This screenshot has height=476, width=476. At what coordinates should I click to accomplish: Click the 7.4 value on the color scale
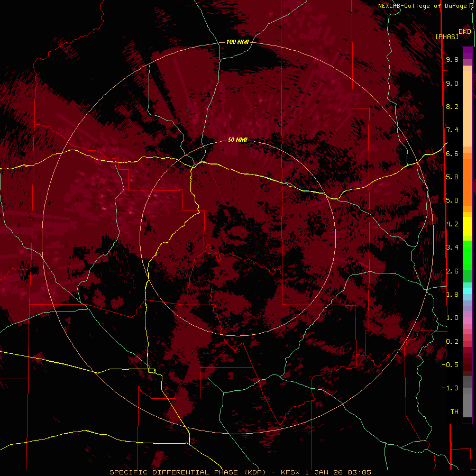452,130
